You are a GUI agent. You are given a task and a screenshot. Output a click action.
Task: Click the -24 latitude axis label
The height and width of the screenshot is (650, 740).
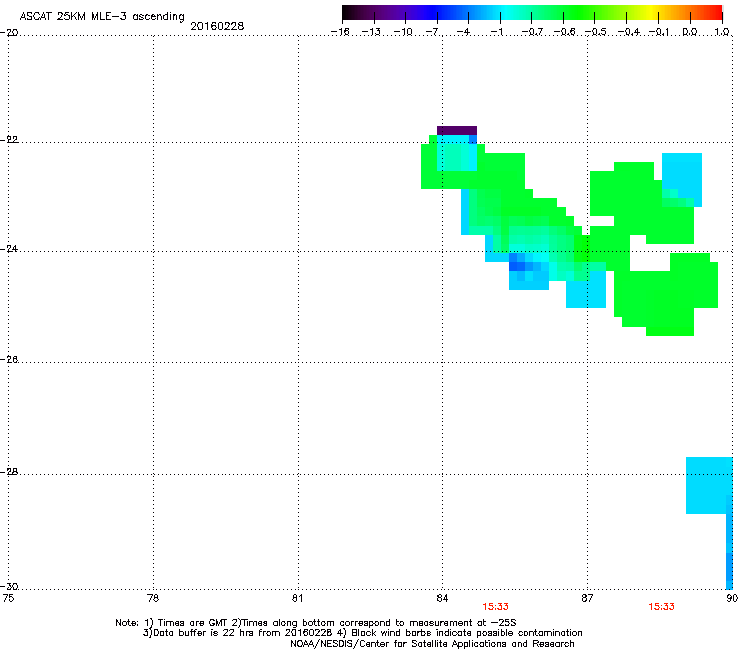[x=9, y=249]
